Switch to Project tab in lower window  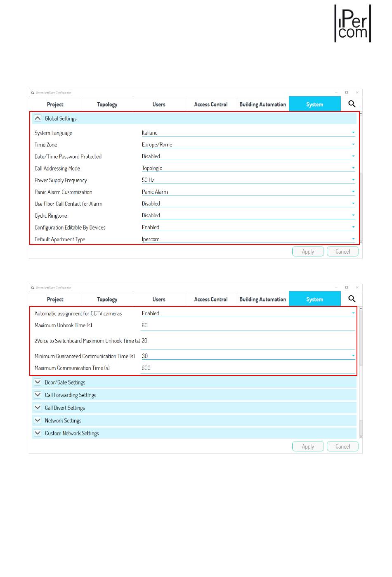[55, 299]
